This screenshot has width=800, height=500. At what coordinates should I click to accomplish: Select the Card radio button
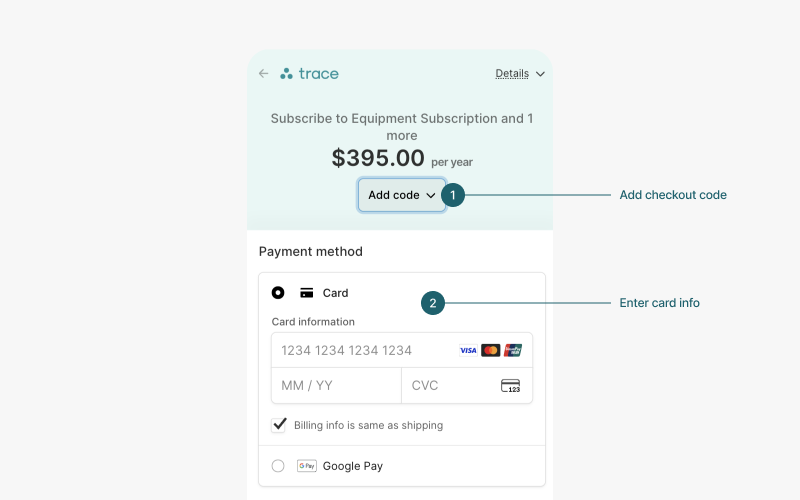(278, 293)
